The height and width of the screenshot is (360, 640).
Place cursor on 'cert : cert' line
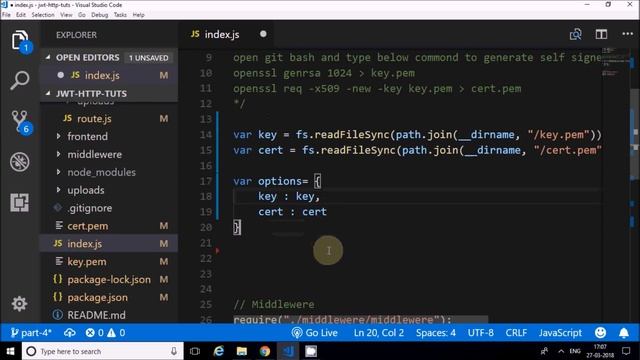(292, 212)
